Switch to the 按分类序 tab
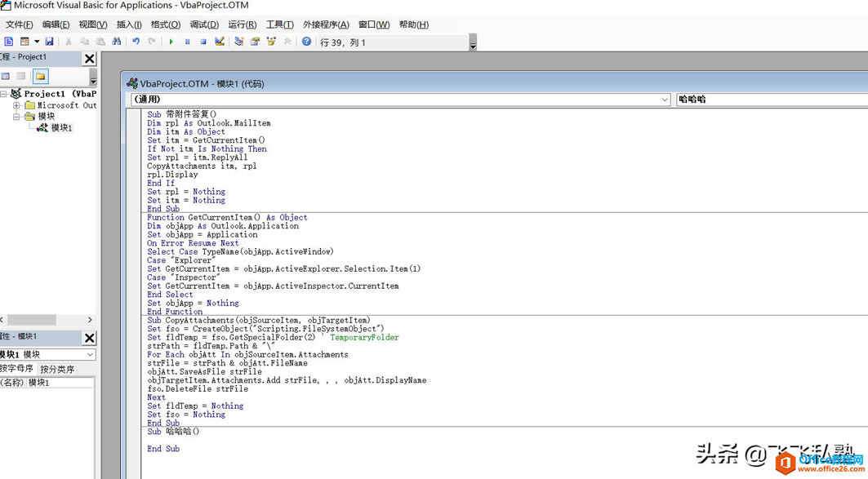868x479 pixels. (57, 369)
